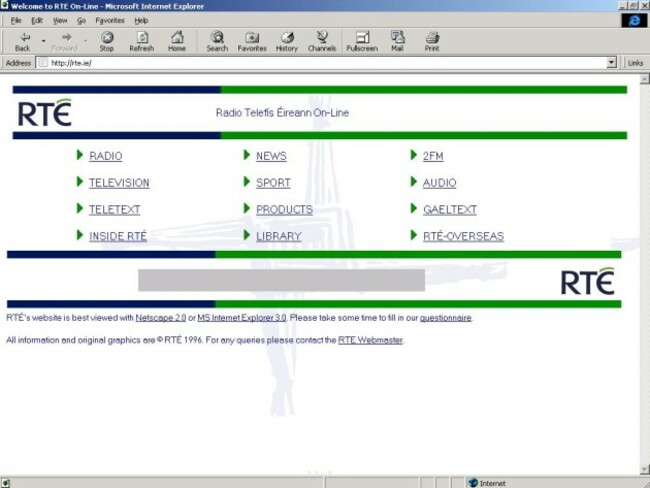Viewport: 650px width, 488px height.
Task: Contact the RTE Webmaster link
Action: pos(371,340)
